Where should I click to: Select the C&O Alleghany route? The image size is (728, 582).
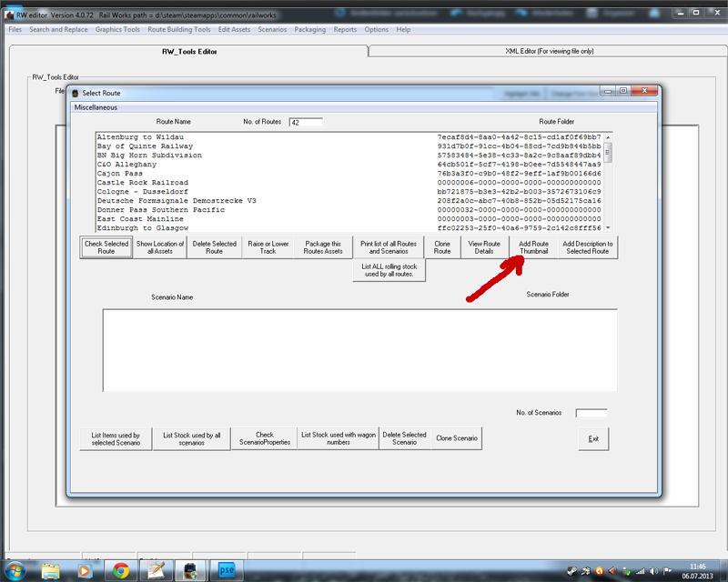(349, 165)
